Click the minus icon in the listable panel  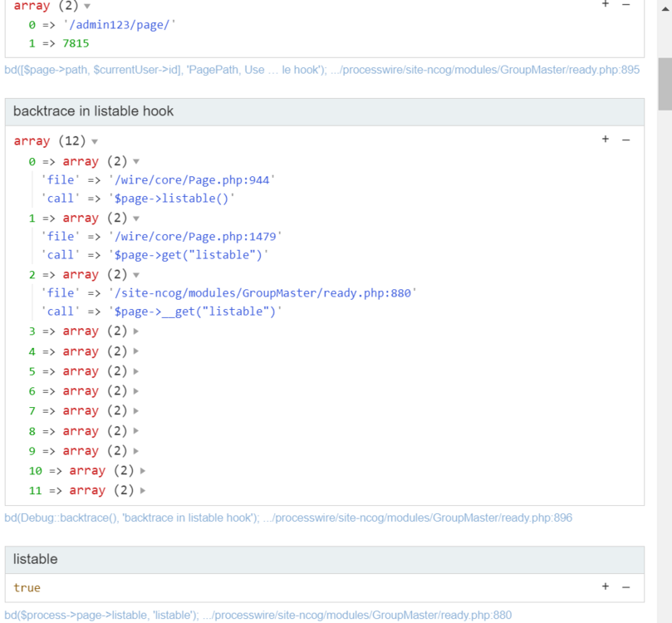pos(624,587)
